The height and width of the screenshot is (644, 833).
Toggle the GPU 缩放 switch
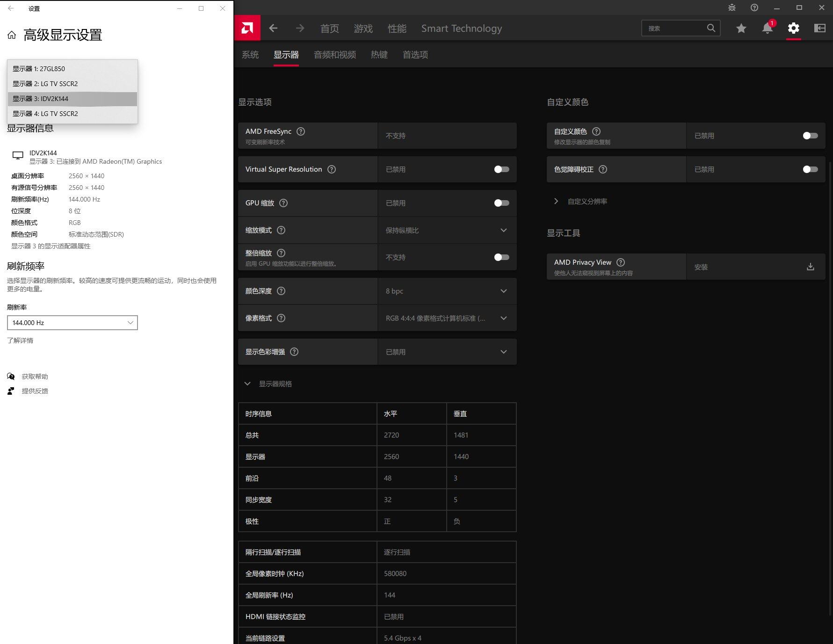[501, 203]
